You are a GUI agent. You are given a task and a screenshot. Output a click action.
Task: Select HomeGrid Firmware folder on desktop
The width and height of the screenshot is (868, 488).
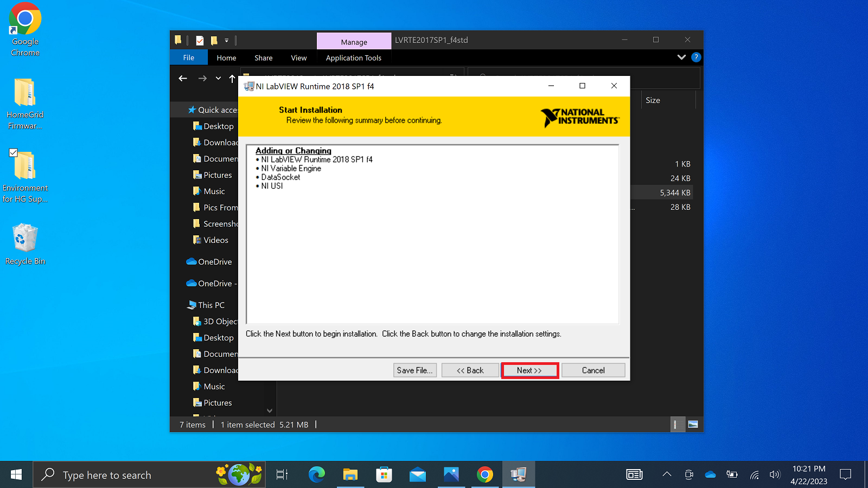pos(25,104)
